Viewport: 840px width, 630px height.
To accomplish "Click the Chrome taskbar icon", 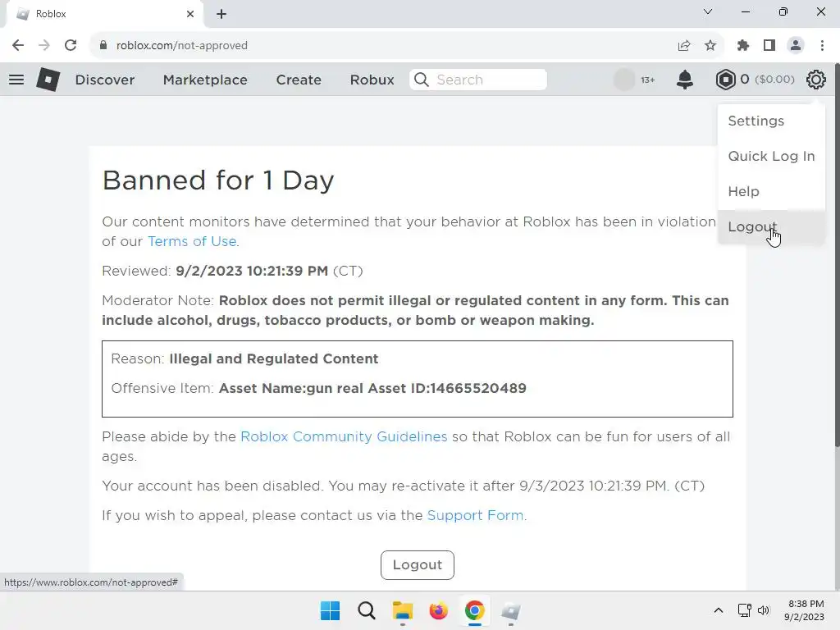I will coord(475,610).
